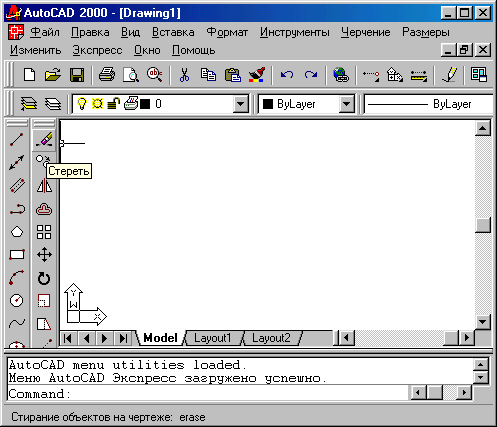Select the Mirror modify tool

(x=44, y=186)
